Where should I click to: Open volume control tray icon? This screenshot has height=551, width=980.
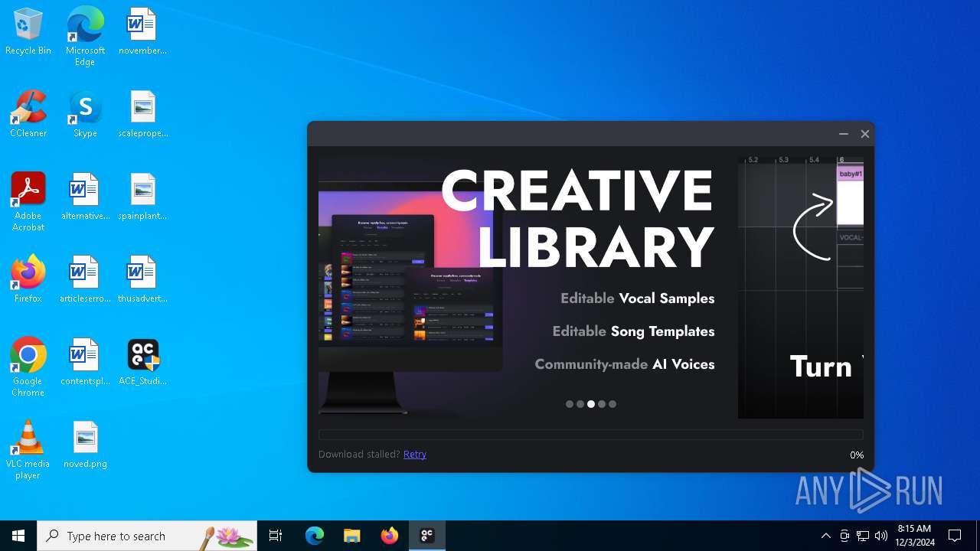coord(881,536)
